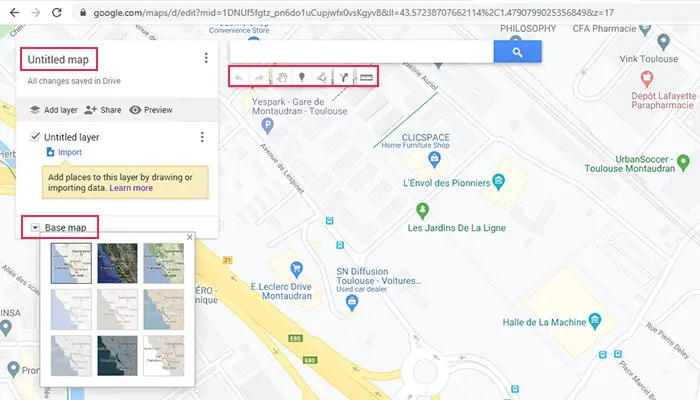This screenshot has width=700, height=400.
Task: Click the browser Forward arrow
Action: (x=36, y=12)
